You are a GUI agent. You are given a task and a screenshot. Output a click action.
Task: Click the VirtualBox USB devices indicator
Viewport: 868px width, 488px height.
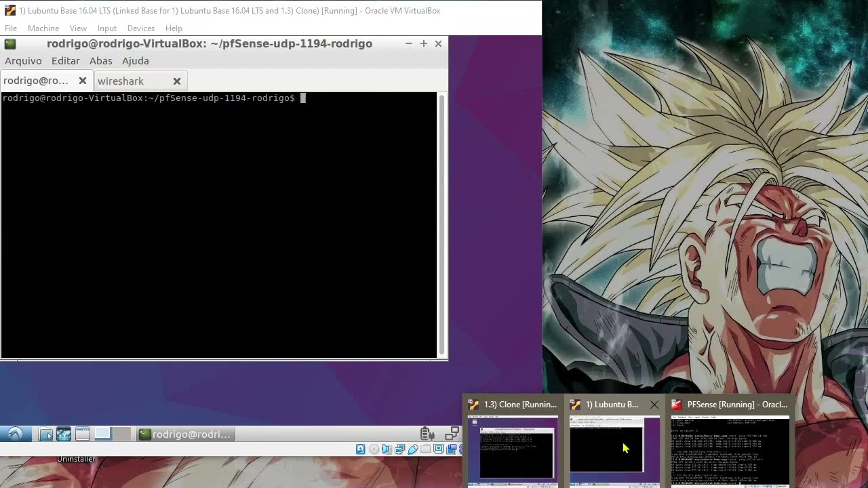click(x=412, y=449)
